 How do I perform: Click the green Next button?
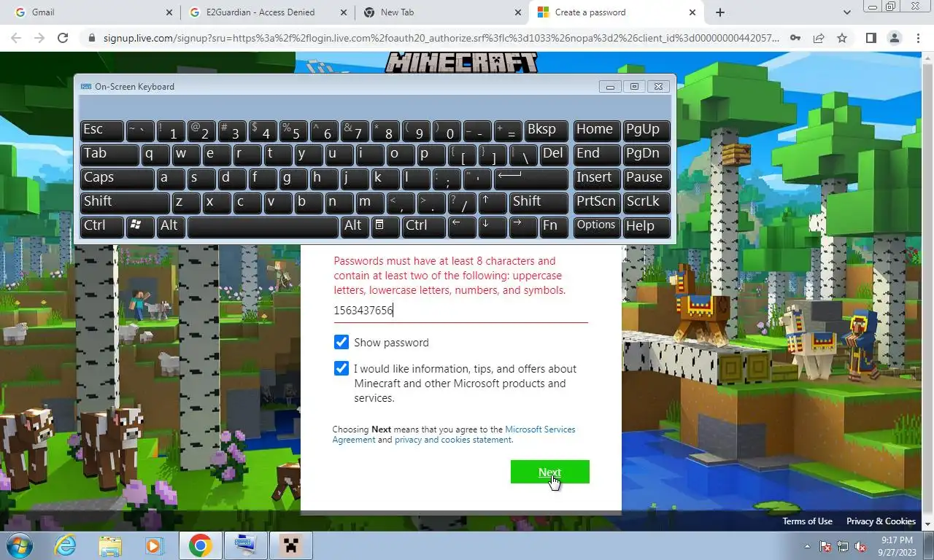coord(550,472)
